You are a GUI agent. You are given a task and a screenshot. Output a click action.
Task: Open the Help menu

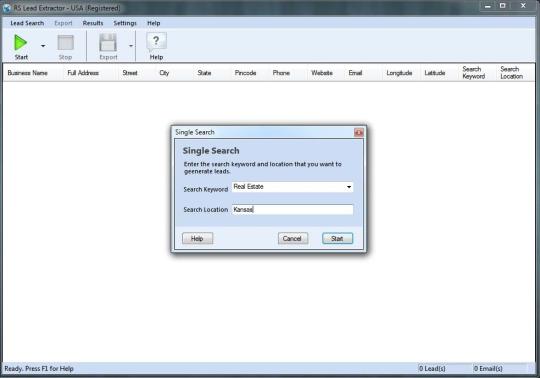coord(154,23)
